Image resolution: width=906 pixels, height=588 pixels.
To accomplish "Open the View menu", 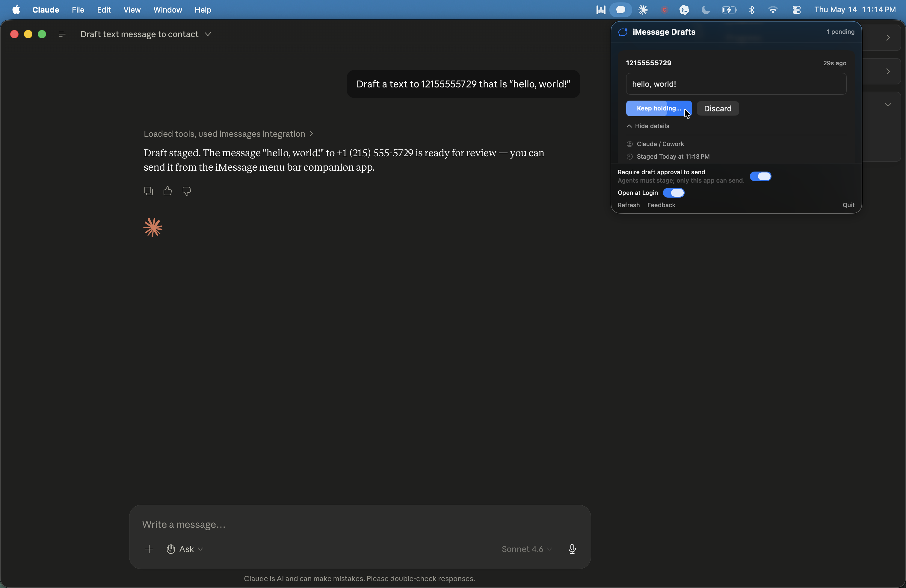I will 132,10.
